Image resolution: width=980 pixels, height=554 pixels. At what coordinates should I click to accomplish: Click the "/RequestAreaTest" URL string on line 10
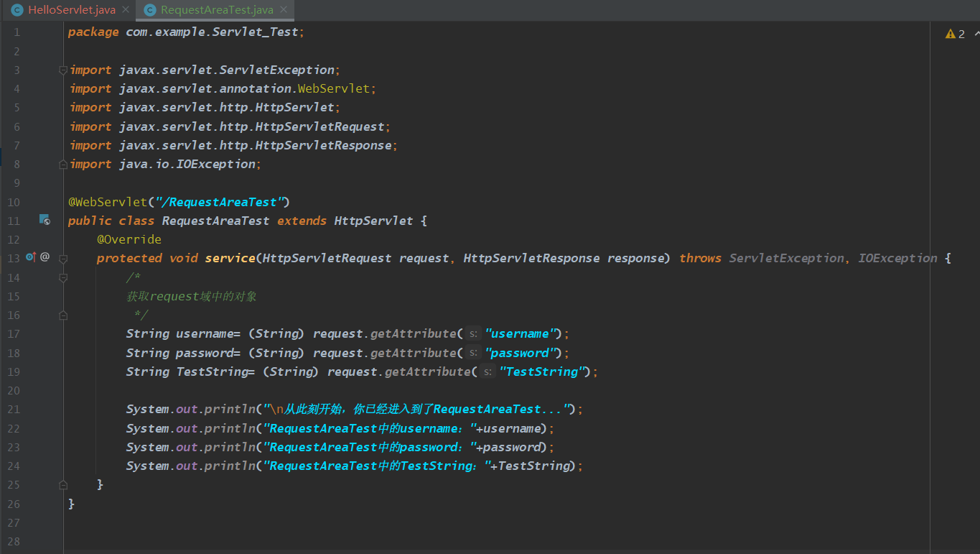coord(219,202)
